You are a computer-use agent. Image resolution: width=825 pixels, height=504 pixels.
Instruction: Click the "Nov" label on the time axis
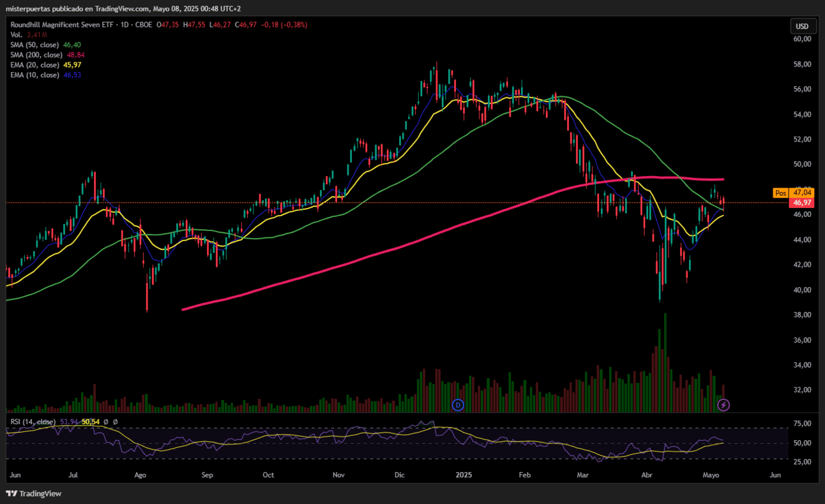point(338,475)
